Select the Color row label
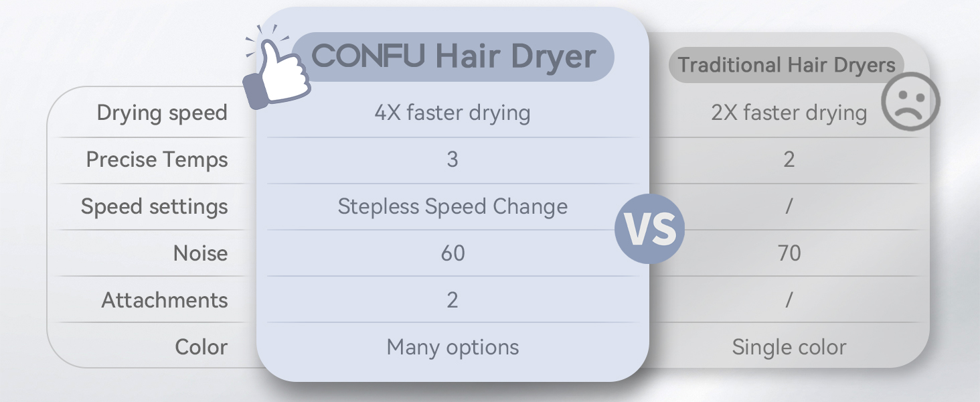The width and height of the screenshot is (980, 402). [201, 347]
